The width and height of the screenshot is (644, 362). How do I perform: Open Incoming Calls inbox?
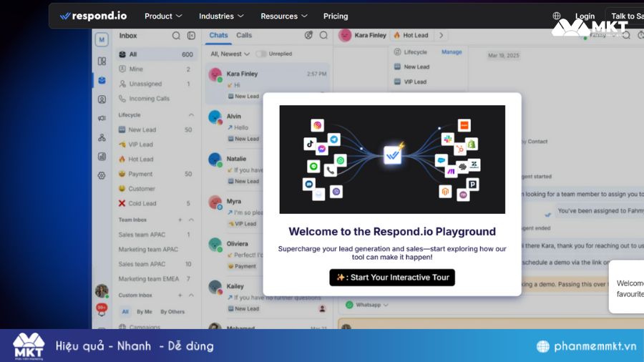[x=156, y=99]
